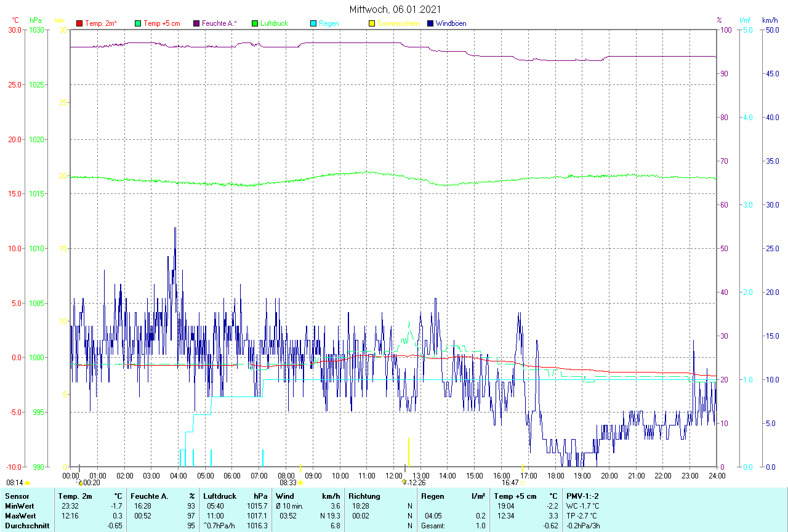Image resolution: width=788 pixels, height=532 pixels.
Task: Click the average pressure value 1016.3
Action: [257, 526]
